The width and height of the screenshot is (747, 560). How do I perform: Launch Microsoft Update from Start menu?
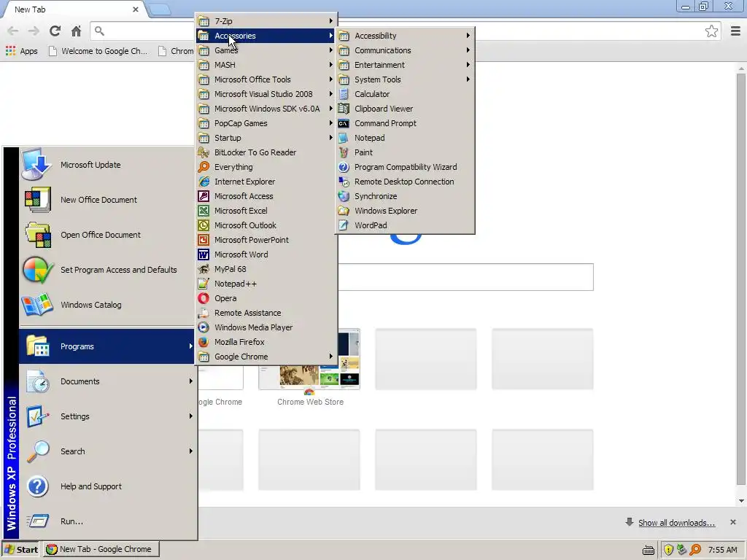[x=107, y=165]
